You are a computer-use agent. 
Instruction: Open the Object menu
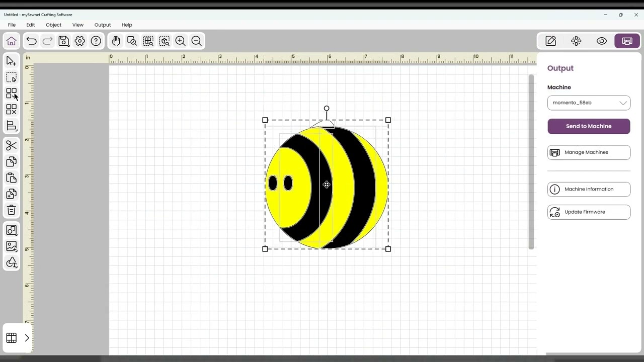coord(53,25)
